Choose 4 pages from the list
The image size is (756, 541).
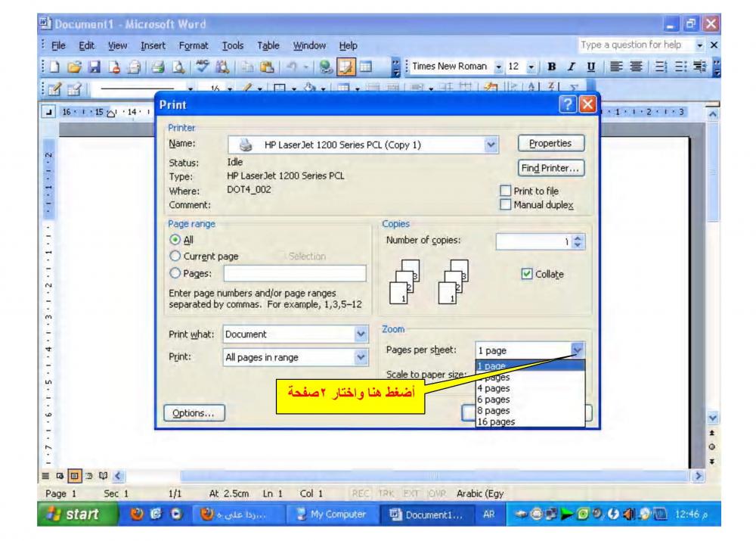[530, 388]
